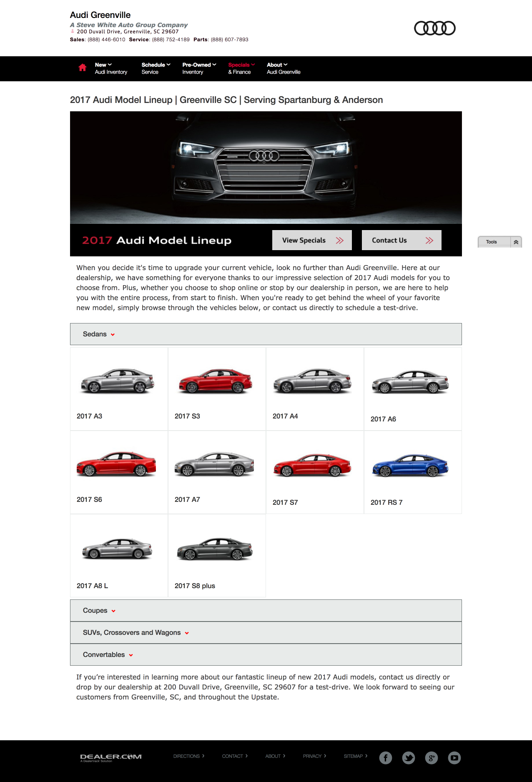Image resolution: width=532 pixels, height=782 pixels.
Task: Open the About Audi Greenville menu
Action: tap(284, 68)
